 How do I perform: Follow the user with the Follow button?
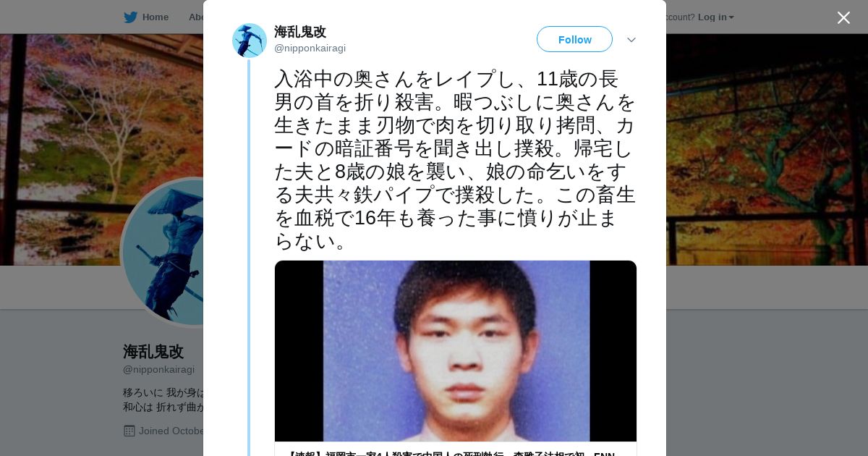click(574, 39)
